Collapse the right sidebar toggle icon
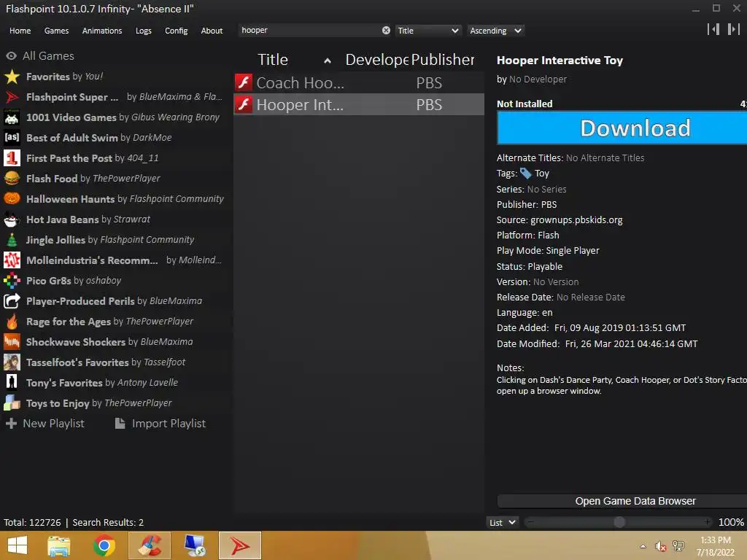 coord(734,29)
